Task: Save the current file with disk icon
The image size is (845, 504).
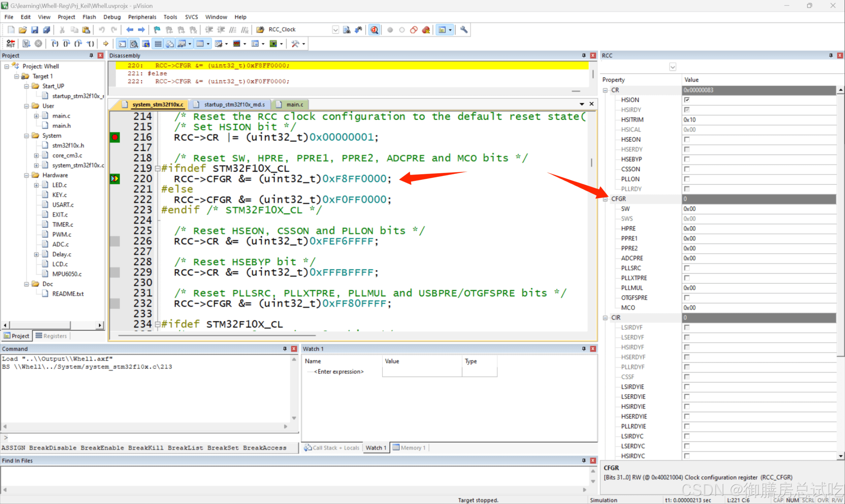Action: tap(35, 30)
